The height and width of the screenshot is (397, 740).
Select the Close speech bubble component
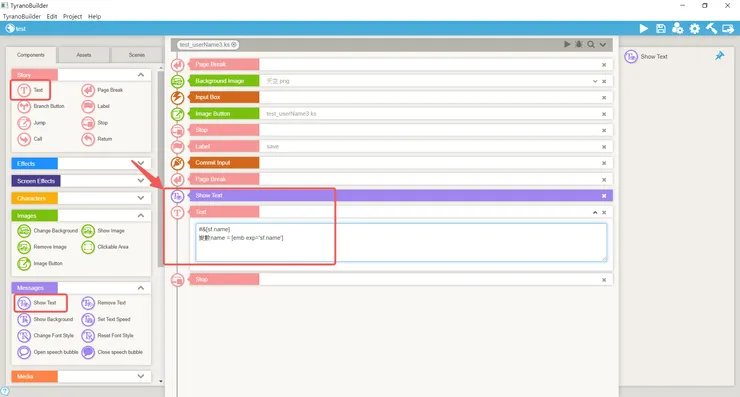click(x=112, y=352)
